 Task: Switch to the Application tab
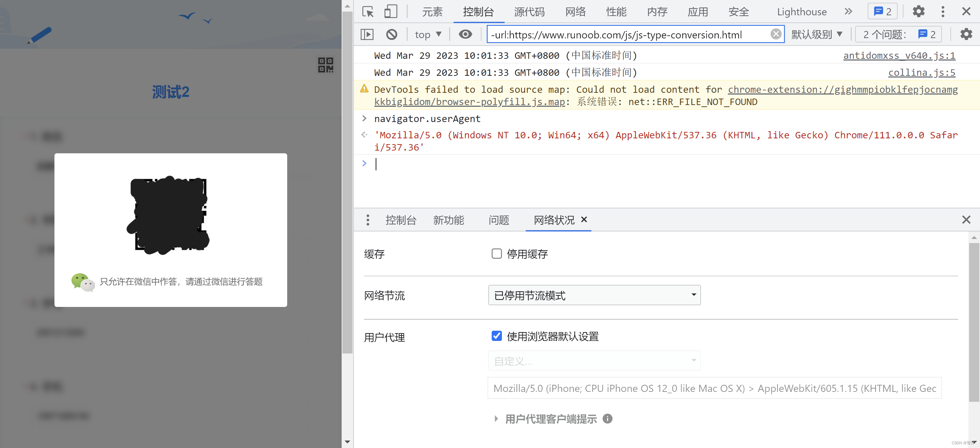tap(698, 12)
